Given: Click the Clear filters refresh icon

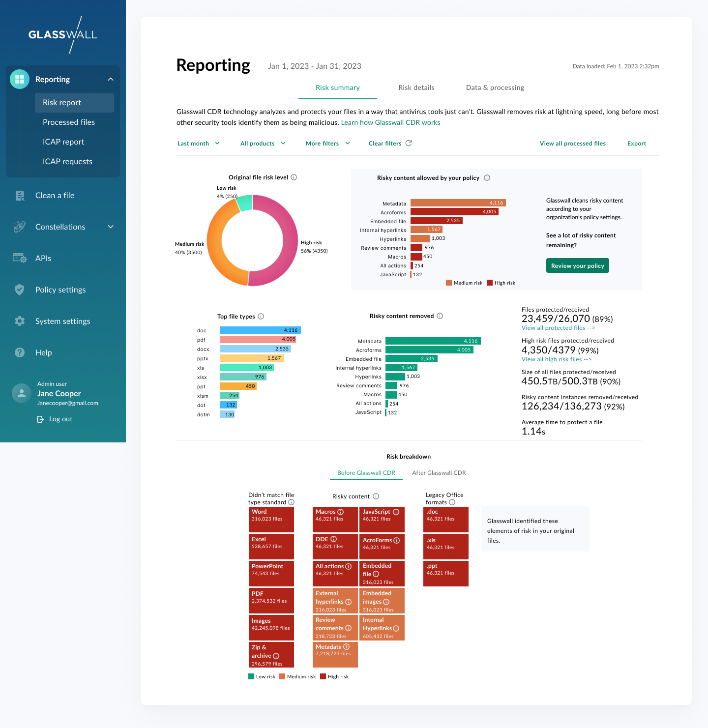Looking at the screenshot, I should point(409,143).
